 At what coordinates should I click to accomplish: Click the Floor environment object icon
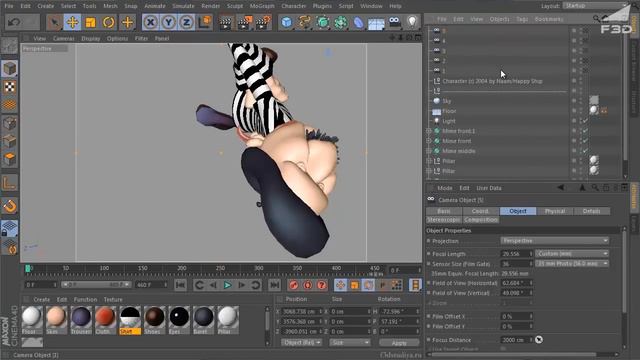coord(376,23)
